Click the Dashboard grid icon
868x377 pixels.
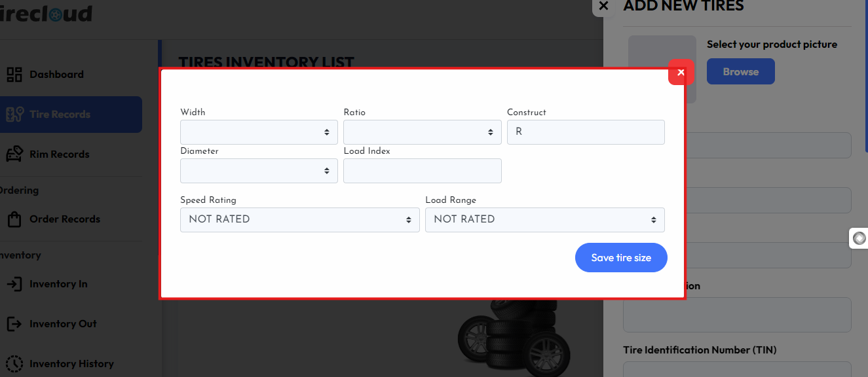tap(14, 75)
